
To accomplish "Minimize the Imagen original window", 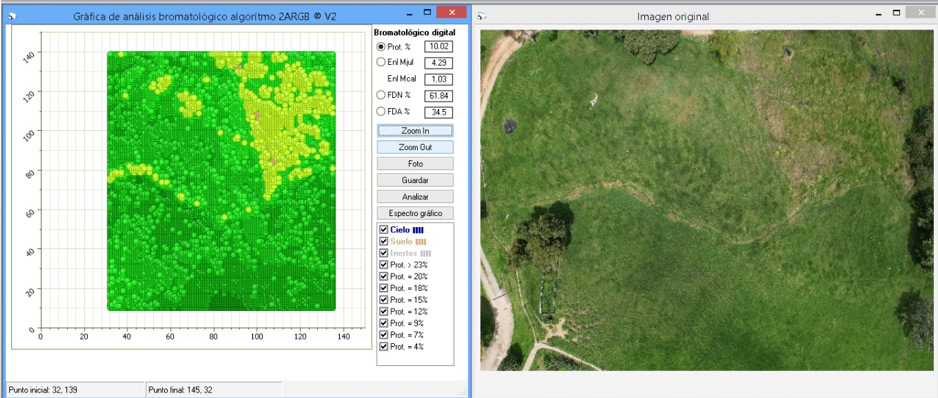I will (x=878, y=13).
